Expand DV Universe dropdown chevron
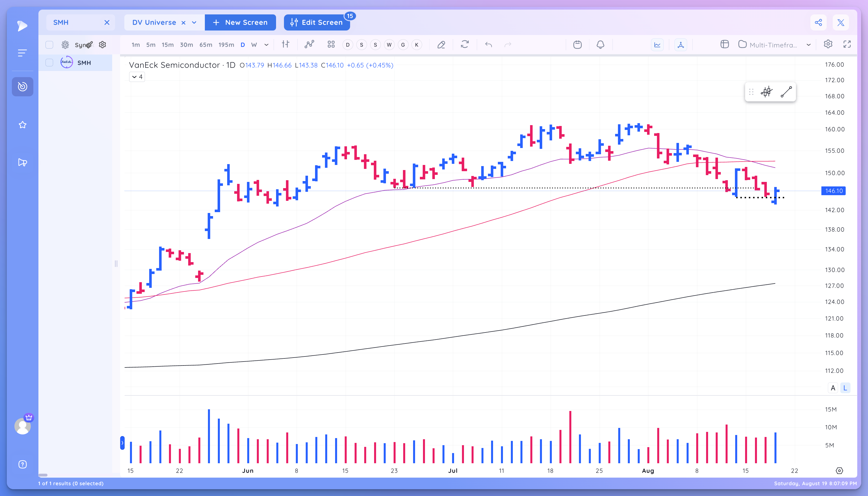 [x=194, y=23]
